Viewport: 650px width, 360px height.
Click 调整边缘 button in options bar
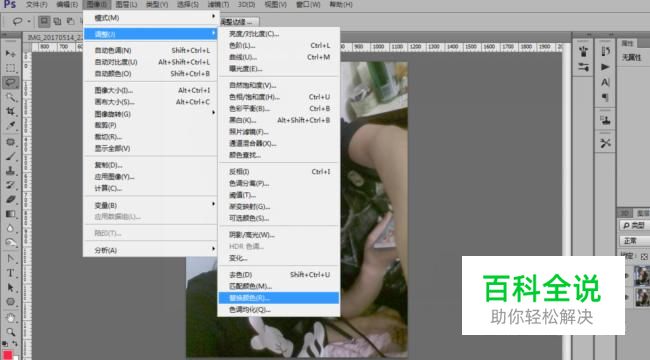click(x=239, y=22)
